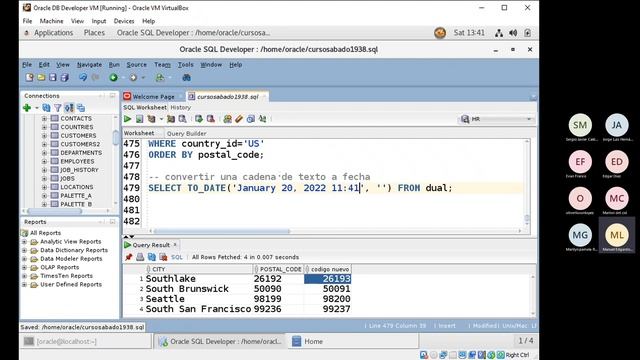Click the Commit icon in worksheet toolbar
Screen dimensions: 640x360
coord(199,119)
